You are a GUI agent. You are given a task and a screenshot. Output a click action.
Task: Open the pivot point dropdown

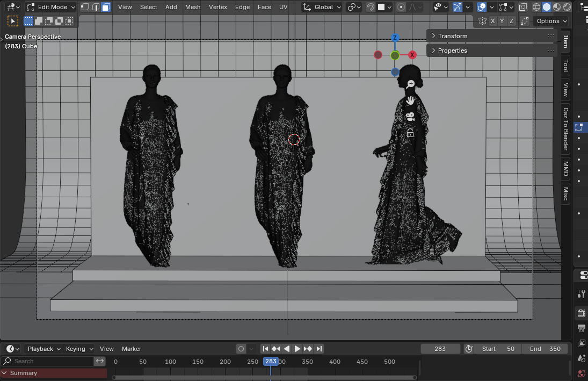click(354, 7)
